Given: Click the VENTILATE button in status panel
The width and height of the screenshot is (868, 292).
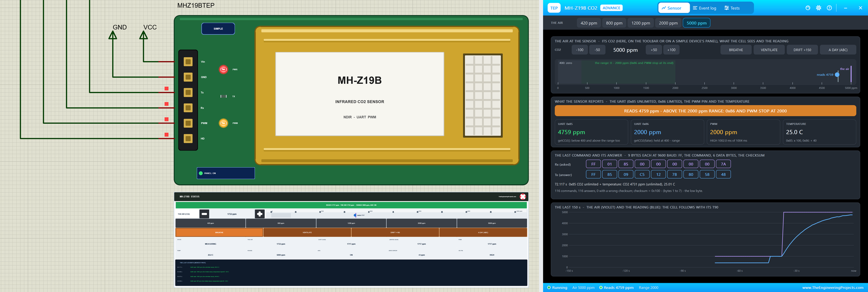Looking at the screenshot, I should pyautogui.click(x=307, y=232).
